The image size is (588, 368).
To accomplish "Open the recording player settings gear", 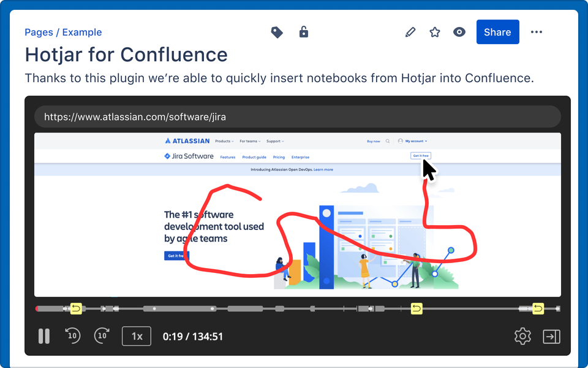I will pyautogui.click(x=522, y=336).
